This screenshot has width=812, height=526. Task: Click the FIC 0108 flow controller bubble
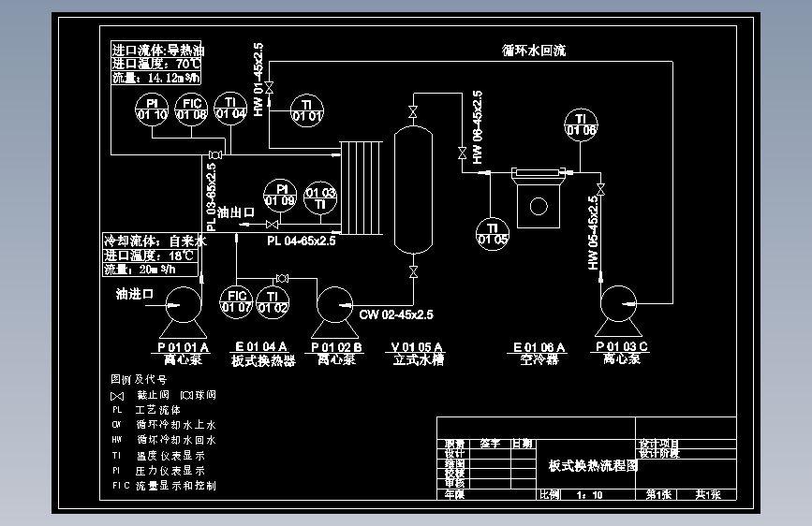(x=192, y=110)
